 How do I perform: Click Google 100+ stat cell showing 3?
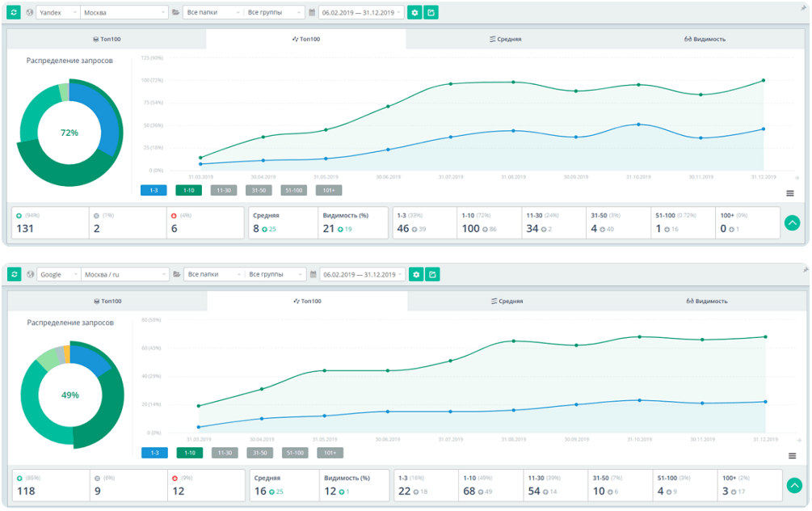(749, 485)
